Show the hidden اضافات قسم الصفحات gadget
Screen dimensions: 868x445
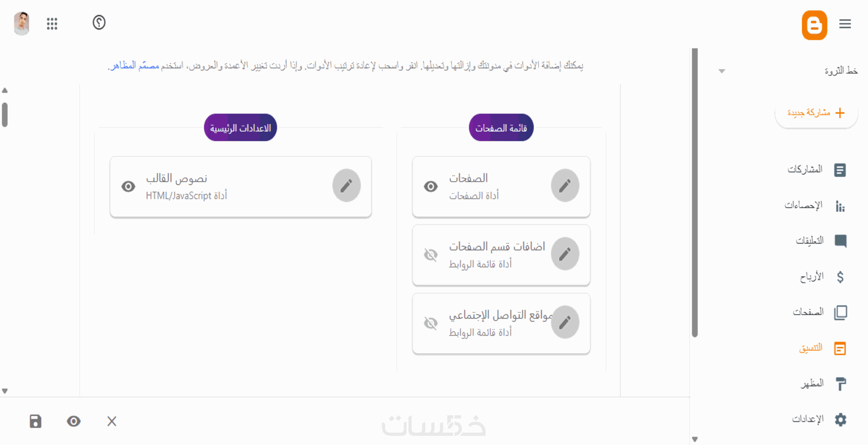click(x=430, y=255)
